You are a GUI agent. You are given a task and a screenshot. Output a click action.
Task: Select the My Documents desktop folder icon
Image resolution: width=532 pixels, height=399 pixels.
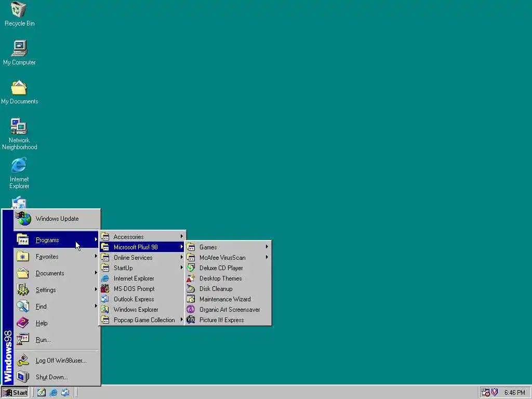(19, 92)
